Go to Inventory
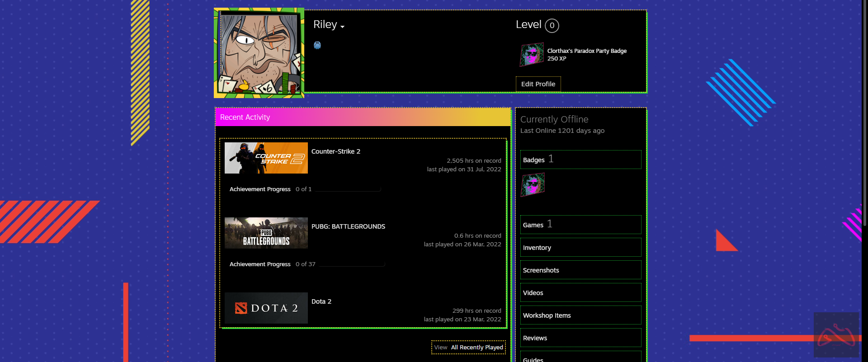 (537, 248)
